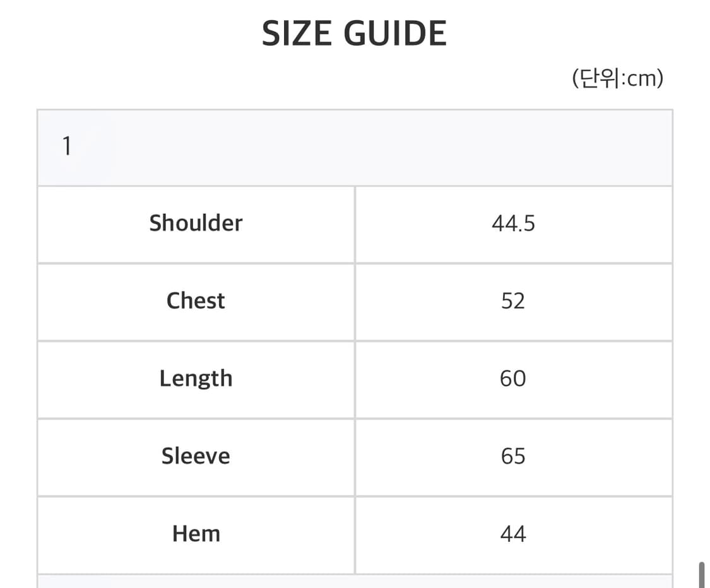The width and height of the screenshot is (710, 588).
Task: Select the Chest label cell
Action: point(196,301)
